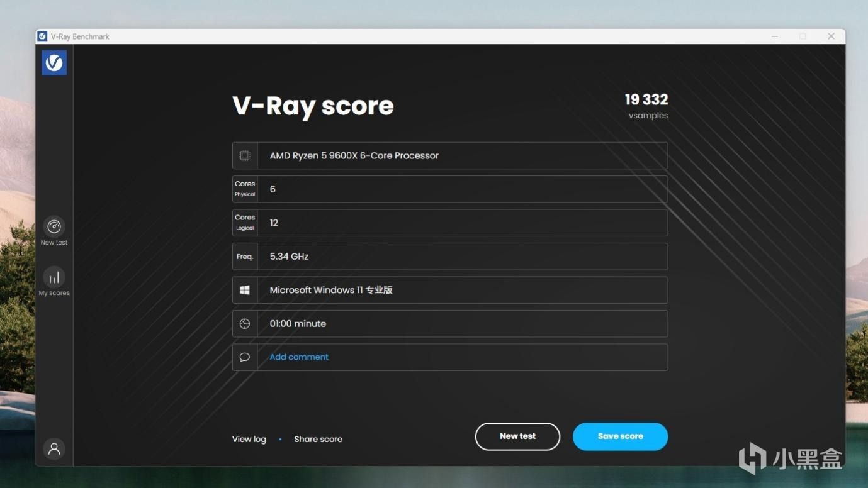Click the Cores Logical label
868x488 pixels.
coord(245,223)
